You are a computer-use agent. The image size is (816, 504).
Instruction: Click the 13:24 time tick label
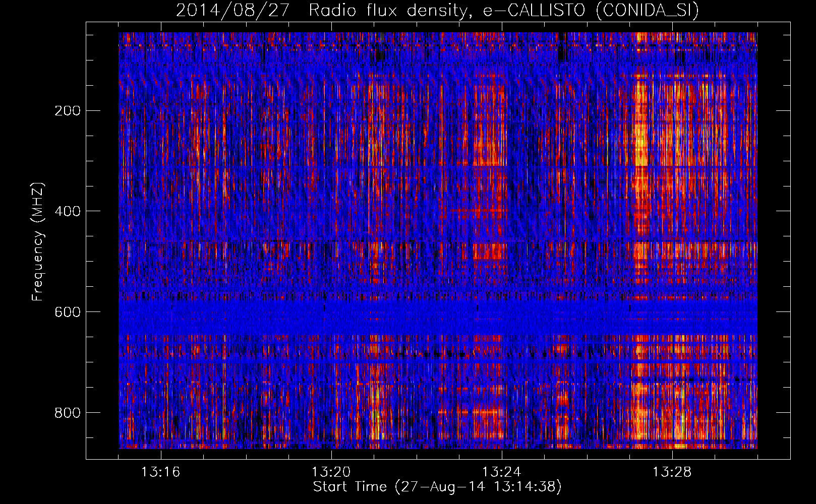click(502, 472)
